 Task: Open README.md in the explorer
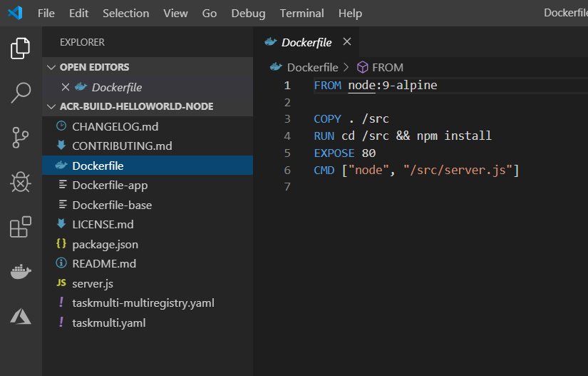tap(148, 264)
